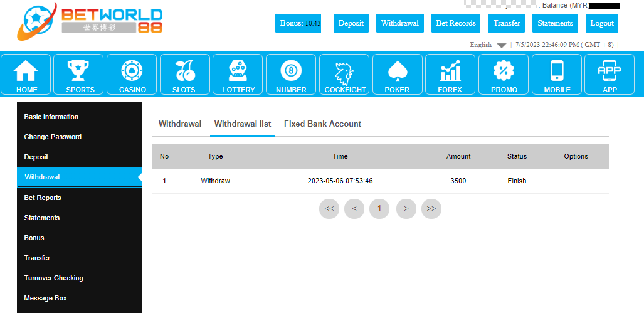Select the Cockfight rooster icon
Image resolution: width=644 pixels, height=328 pixels.
[x=344, y=71]
